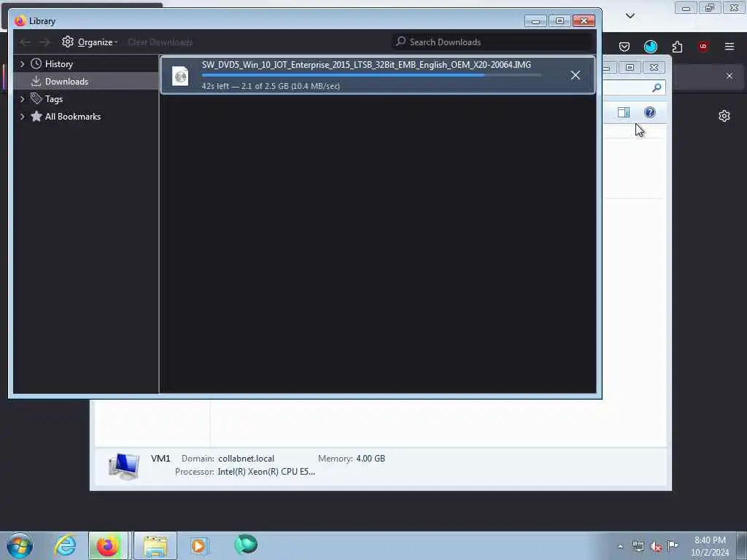This screenshot has width=747, height=560.
Task: Click the download progress bar
Action: click(371, 75)
